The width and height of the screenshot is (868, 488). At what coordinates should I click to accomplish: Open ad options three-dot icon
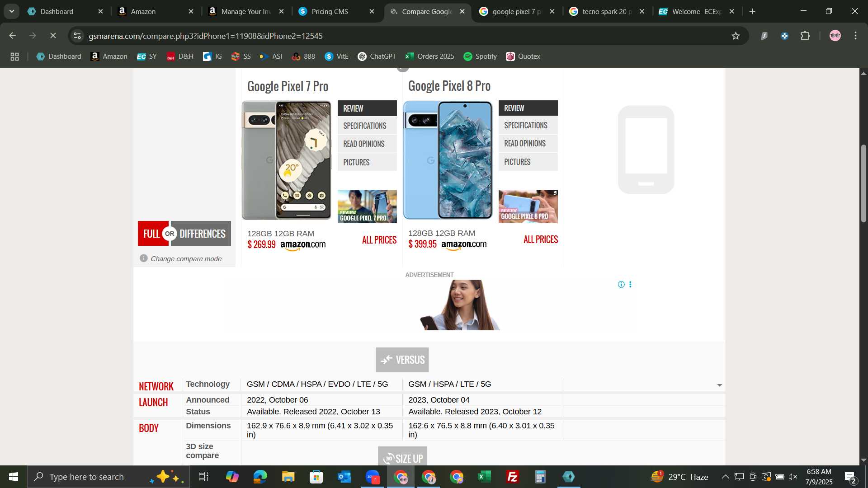click(x=630, y=285)
